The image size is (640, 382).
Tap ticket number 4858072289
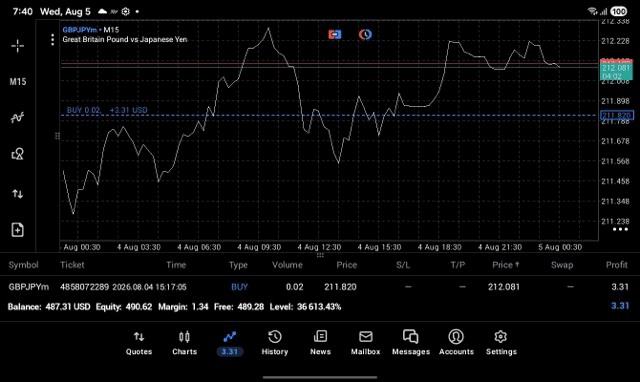[x=84, y=287]
